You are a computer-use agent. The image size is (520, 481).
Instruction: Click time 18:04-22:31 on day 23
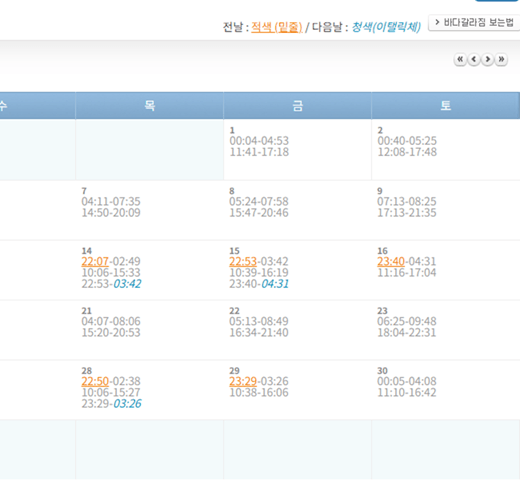pos(407,333)
